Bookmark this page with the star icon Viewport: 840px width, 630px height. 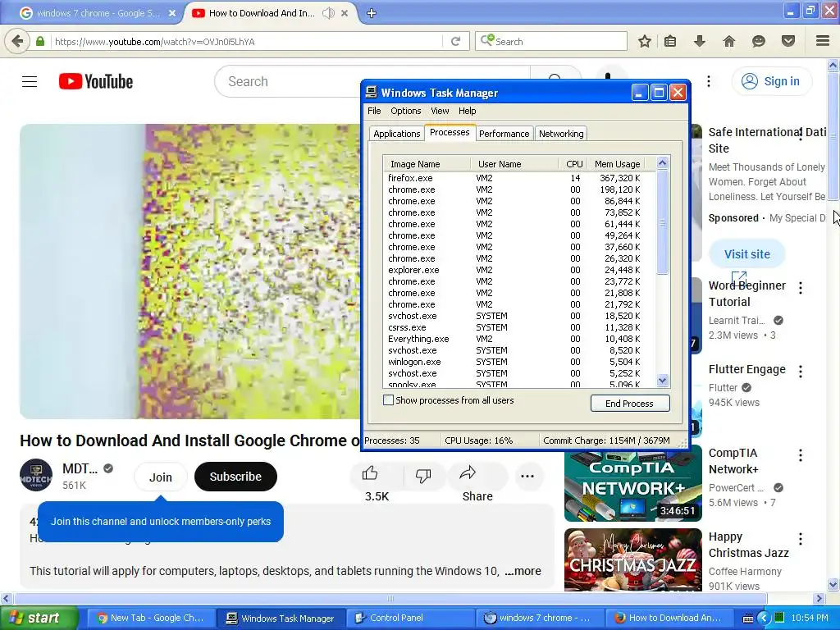645,41
